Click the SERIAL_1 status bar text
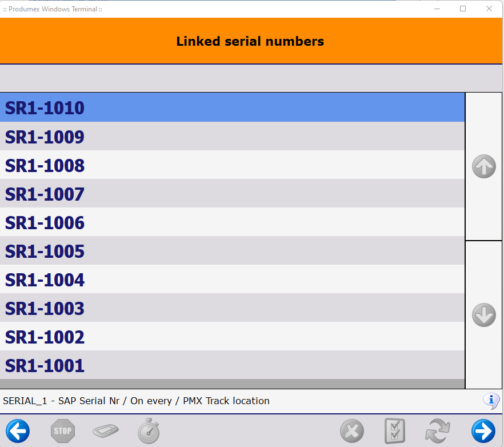Viewport: 504px width, 447px height. click(135, 401)
